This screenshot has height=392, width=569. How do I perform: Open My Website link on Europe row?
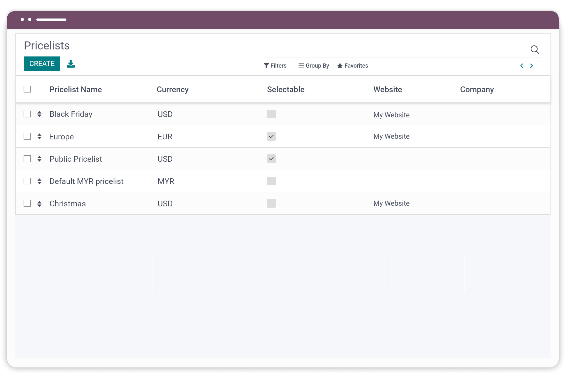[x=392, y=136]
